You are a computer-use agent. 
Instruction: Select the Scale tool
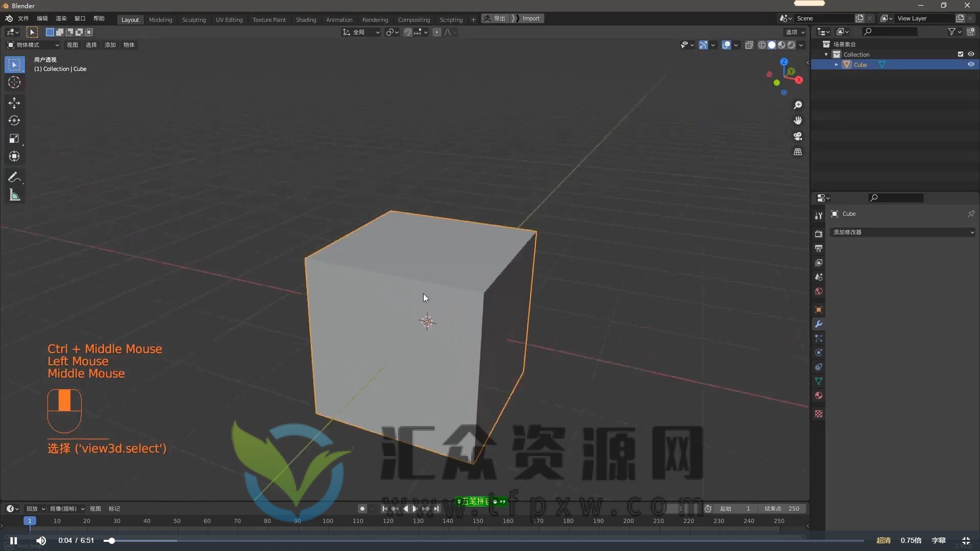pyautogui.click(x=14, y=139)
